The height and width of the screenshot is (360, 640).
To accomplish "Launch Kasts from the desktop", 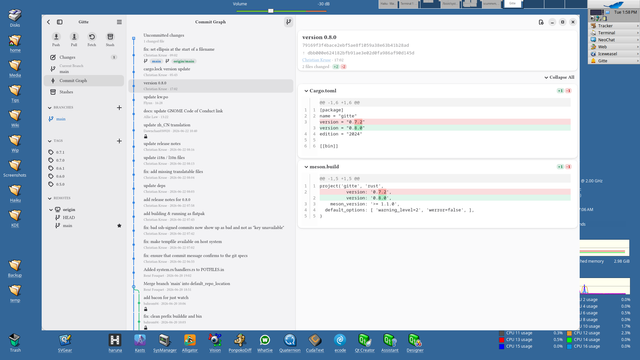I will tap(140, 342).
